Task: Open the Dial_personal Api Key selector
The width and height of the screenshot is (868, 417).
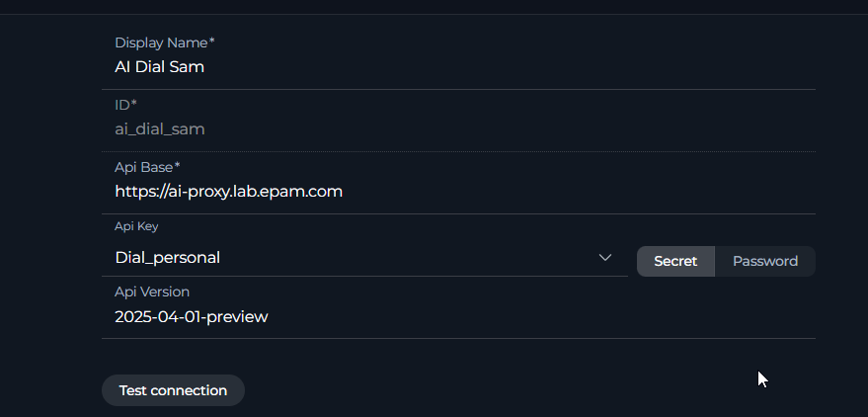Action: click(355, 258)
